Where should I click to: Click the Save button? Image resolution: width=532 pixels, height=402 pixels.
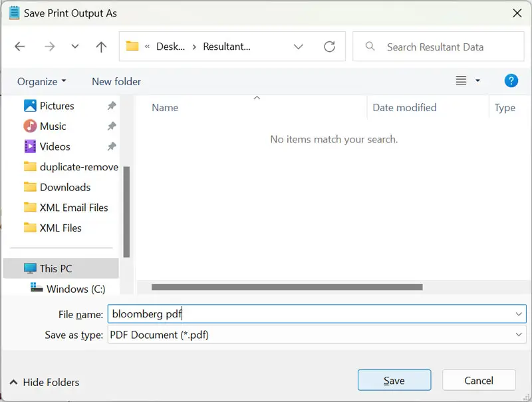point(394,381)
